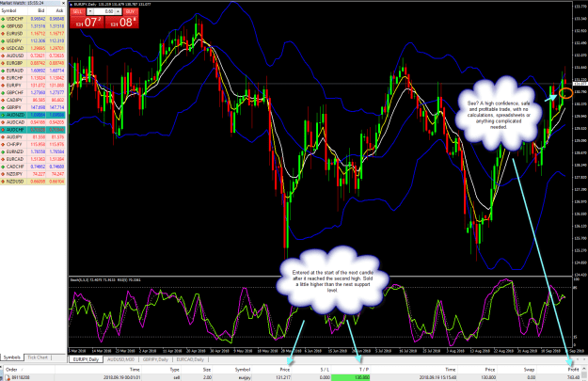The image size is (588, 381).
Task: Select the CHFJPY symbol in Market Watch
Action: point(14,144)
